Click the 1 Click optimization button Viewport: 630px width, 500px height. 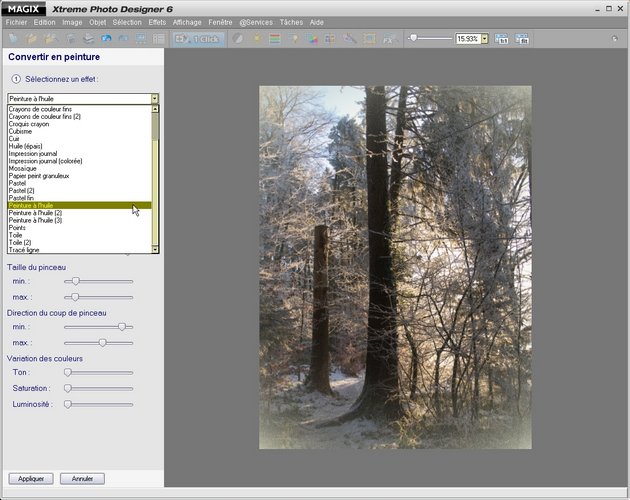pos(198,38)
